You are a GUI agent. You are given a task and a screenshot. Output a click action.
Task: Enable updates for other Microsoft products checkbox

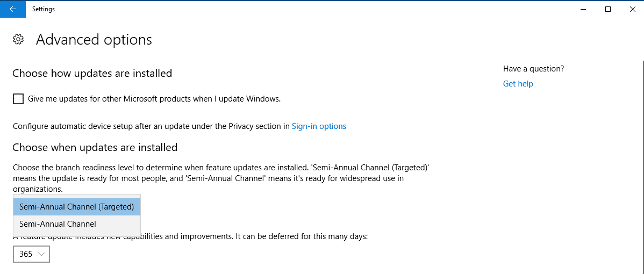(18, 99)
